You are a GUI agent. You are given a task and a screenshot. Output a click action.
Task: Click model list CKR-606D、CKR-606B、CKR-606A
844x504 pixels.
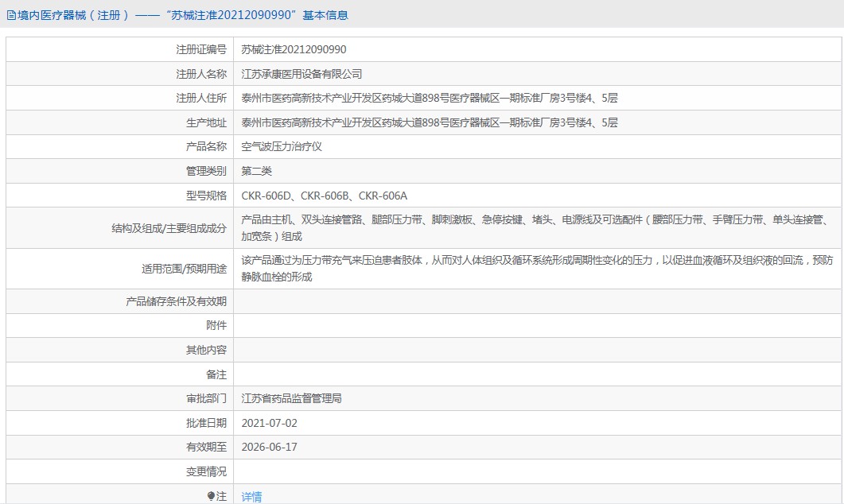coord(324,196)
